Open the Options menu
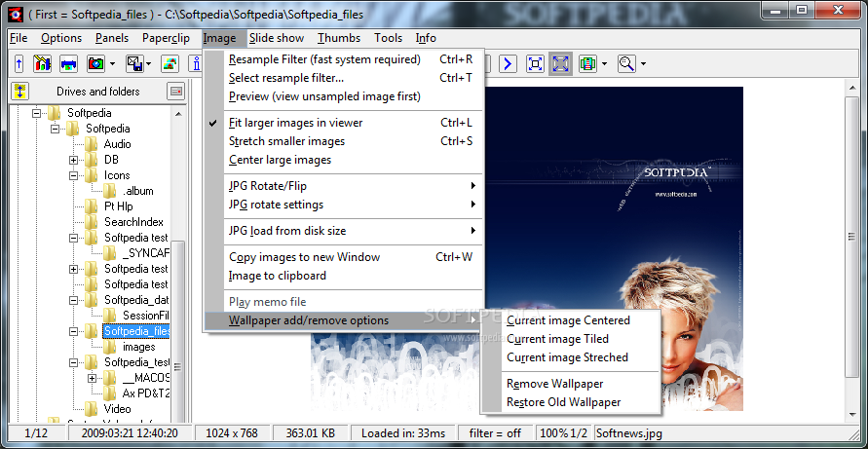This screenshot has height=449, width=868. (61, 38)
